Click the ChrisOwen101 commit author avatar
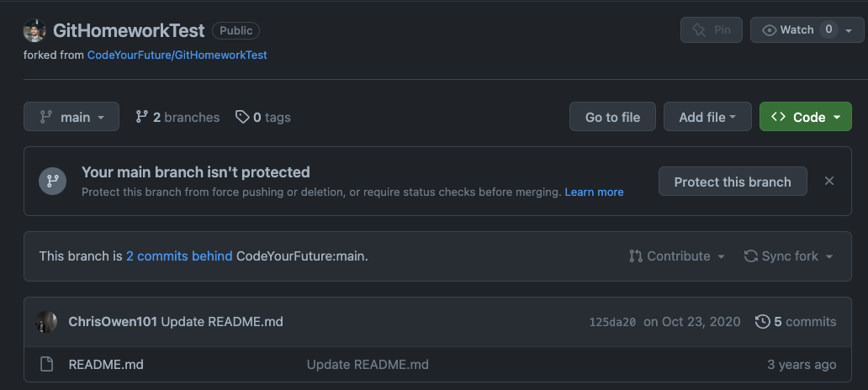This screenshot has height=390, width=868. 46,322
